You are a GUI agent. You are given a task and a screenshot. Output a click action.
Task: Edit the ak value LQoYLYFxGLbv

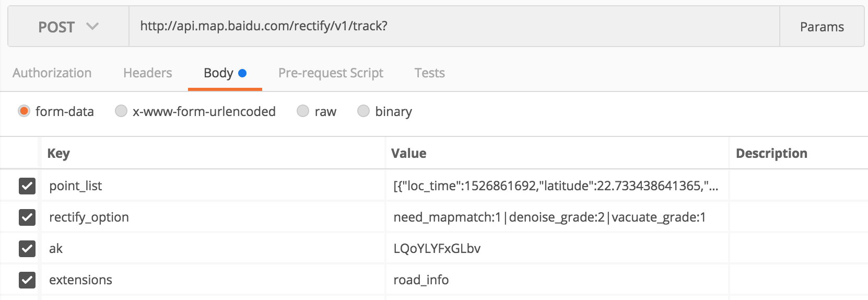[437, 248]
